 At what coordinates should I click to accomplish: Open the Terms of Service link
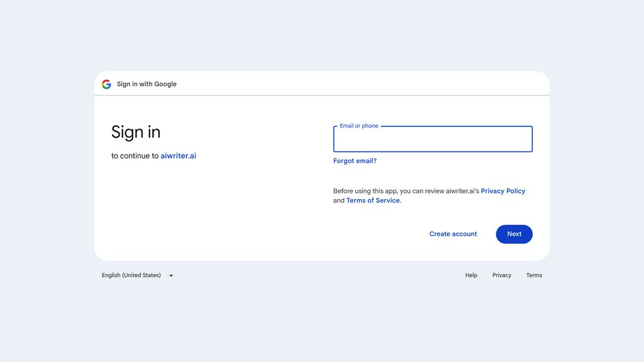373,200
